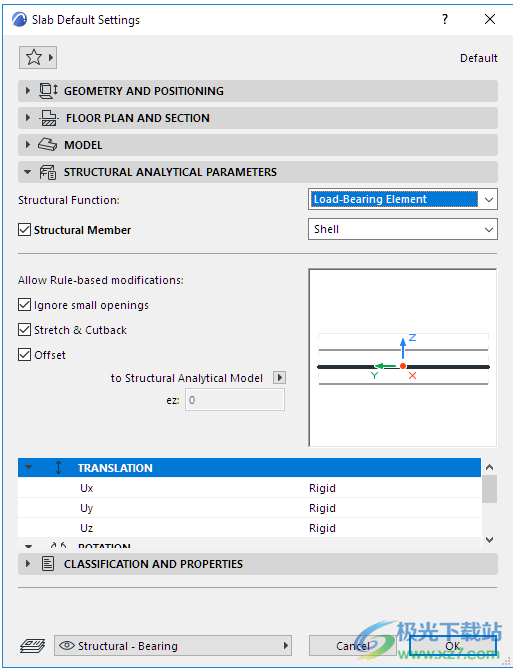Viewport: 513px width, 670px height.
Task: Expand the Floor Plan and Section panel
Action: coord(28,118)
